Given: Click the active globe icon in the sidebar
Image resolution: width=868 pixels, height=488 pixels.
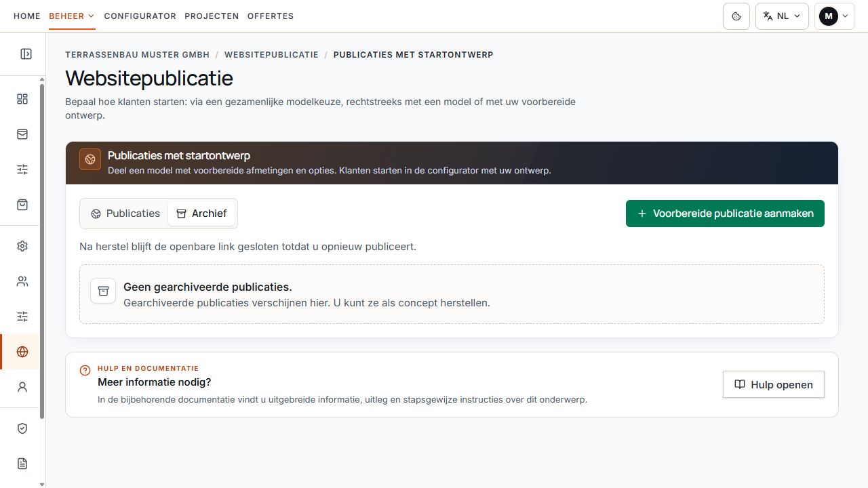Looking at the screenshot, I should pos(22,352).
